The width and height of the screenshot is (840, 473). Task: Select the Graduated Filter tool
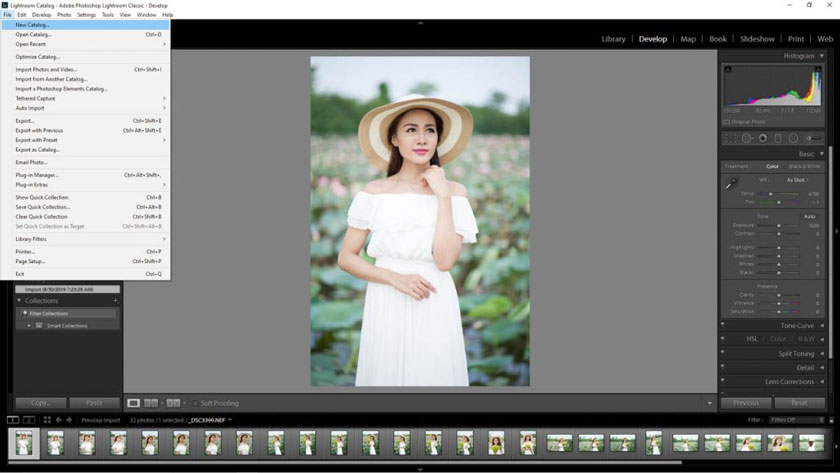[778, 138]
